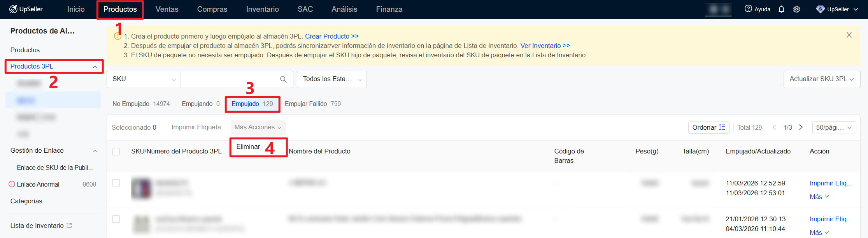868x238 pixels.
Task: Collapse the Productos 3PL section
Action: pyautogui.click(x=95, y=66)
